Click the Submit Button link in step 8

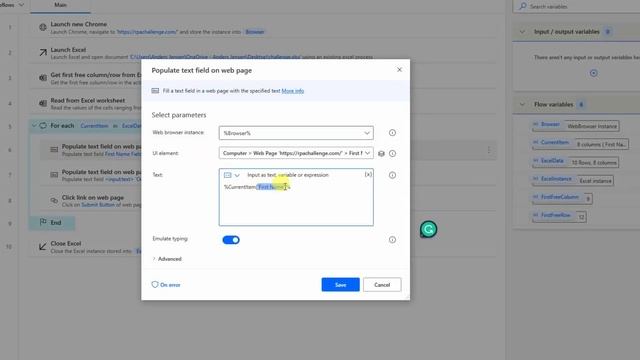click(x=98, y=205)
